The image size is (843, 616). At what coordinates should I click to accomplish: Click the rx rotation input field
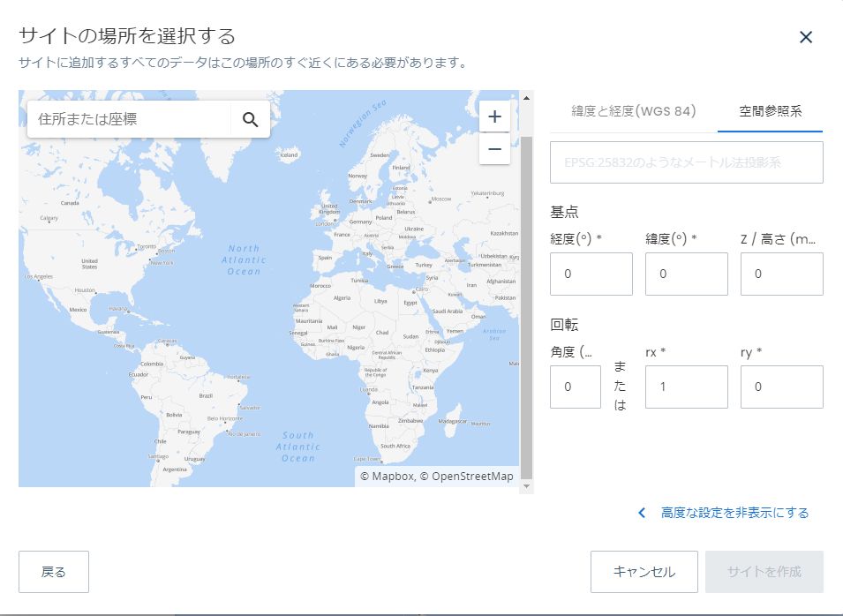coord(687,387)
